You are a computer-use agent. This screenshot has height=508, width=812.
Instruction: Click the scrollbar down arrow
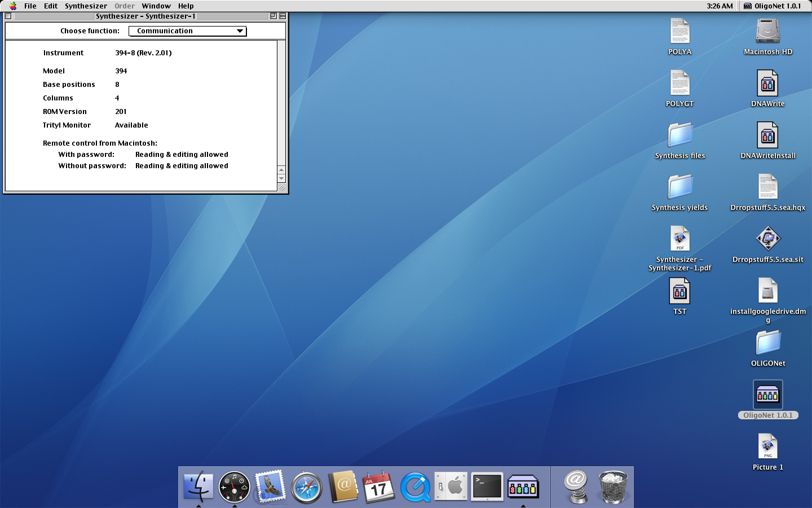tap(281, 178)
